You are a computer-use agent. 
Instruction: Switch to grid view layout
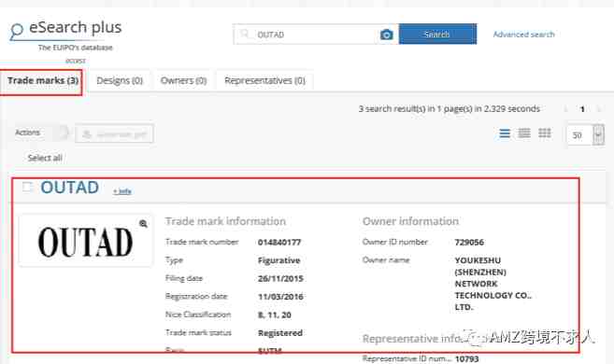545,133
